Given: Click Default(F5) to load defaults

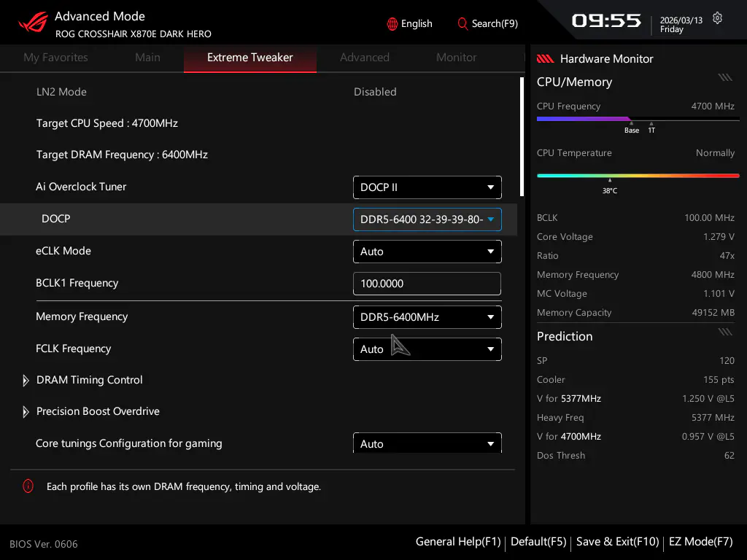Looking at the screenshot, I should pyautogui.click(x=538, y=542).
